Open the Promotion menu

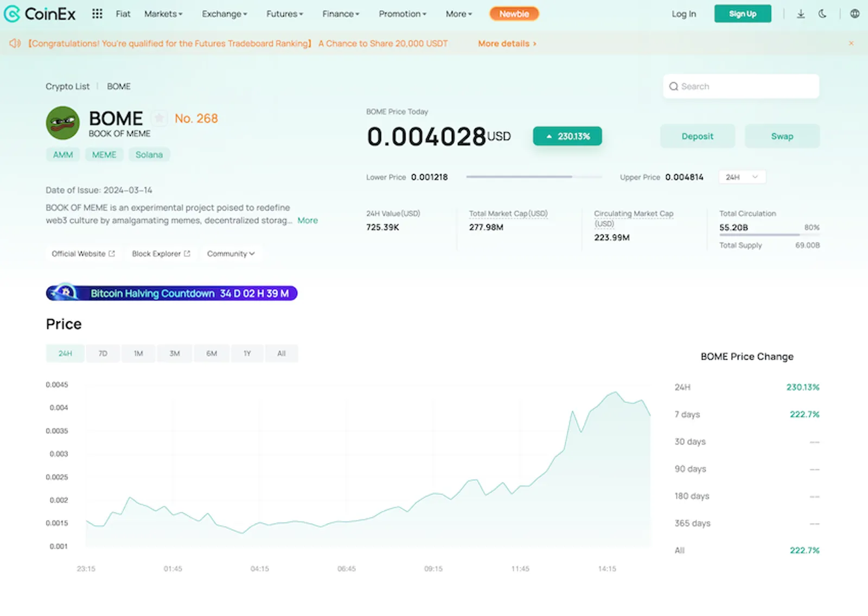403,14
